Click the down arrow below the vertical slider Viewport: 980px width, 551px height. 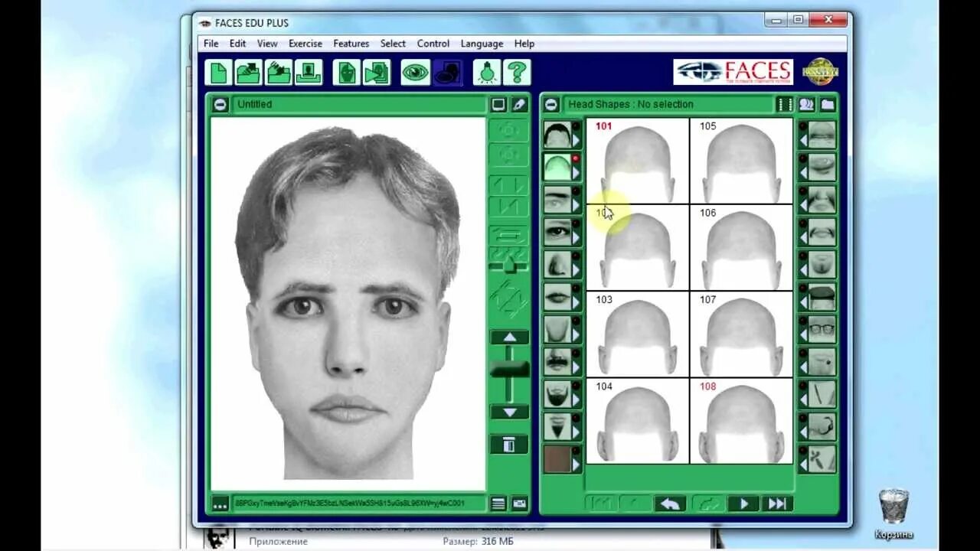509,412
